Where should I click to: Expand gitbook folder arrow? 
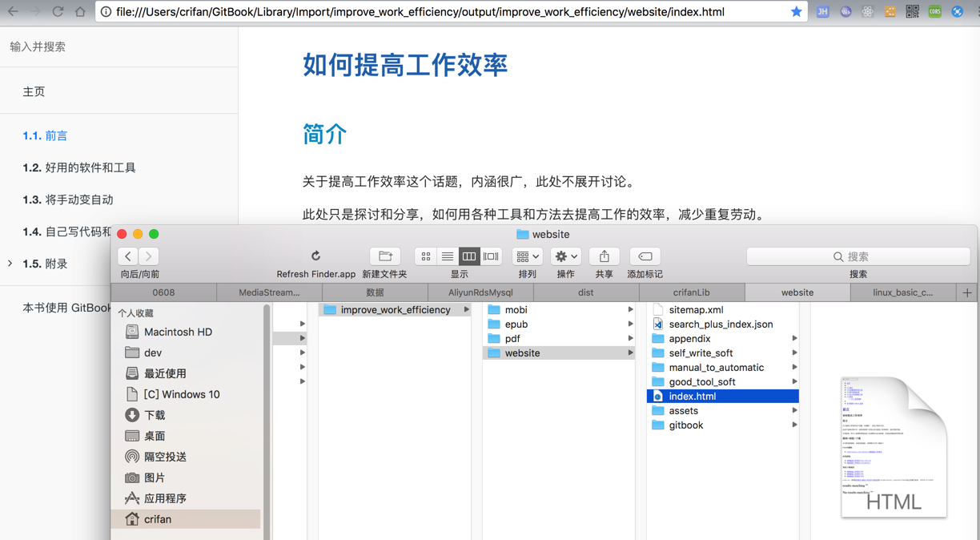794,425
